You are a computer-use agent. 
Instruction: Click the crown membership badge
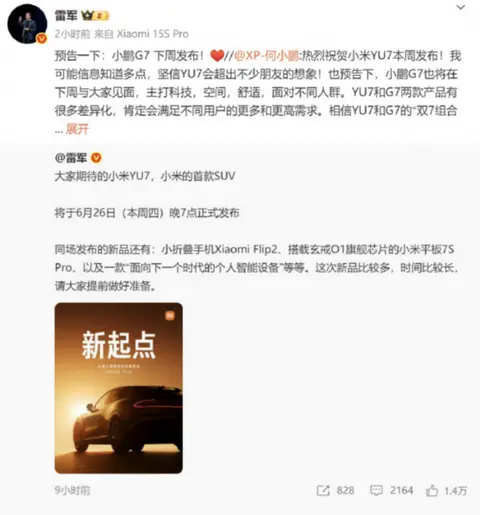click(95, 15)
